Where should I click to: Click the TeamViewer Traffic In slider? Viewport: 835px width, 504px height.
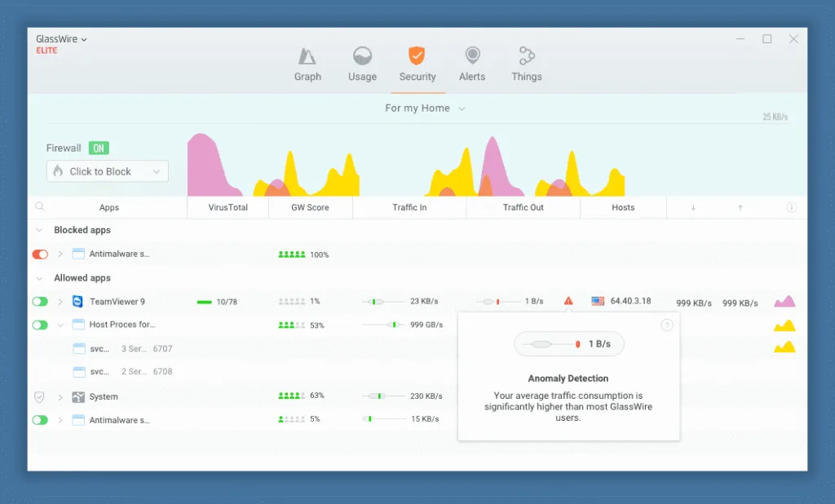point(375,302)
